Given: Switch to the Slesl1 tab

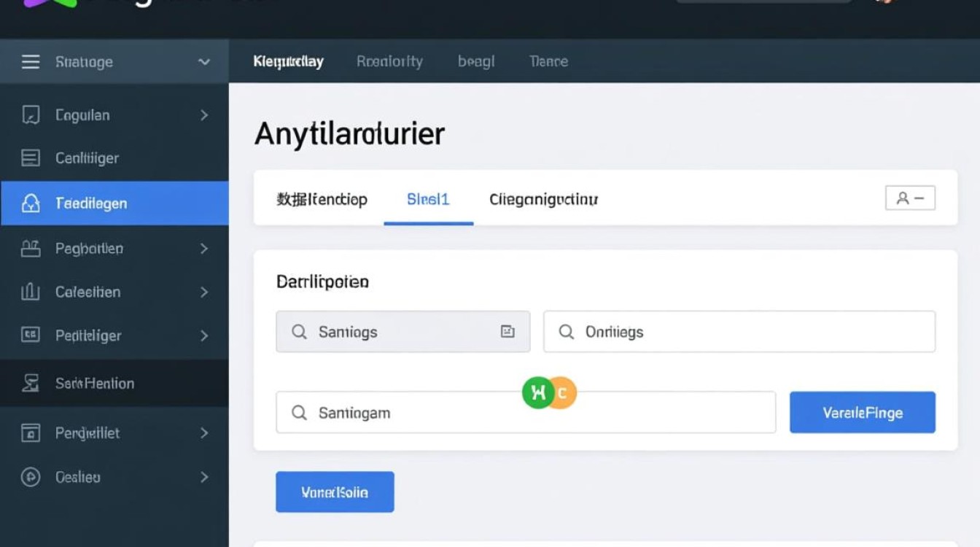Looking at the screenshot, I should click(x=427, y=198).
